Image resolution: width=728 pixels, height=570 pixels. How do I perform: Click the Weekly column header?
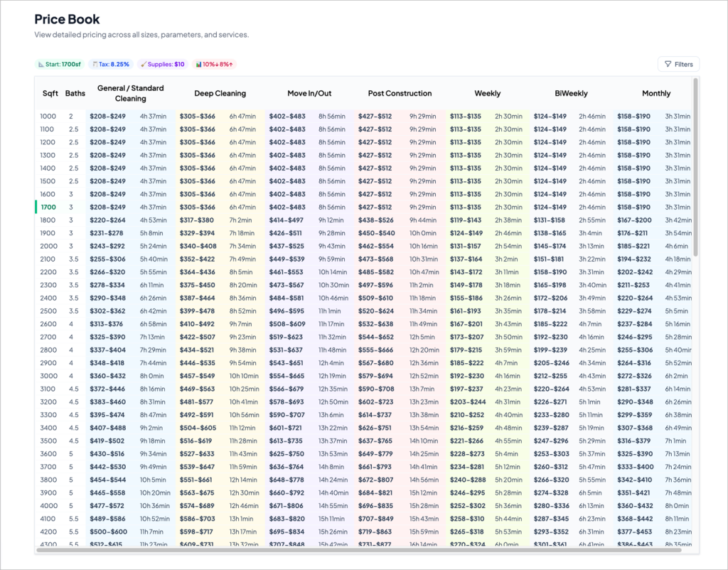click(488, 93)
